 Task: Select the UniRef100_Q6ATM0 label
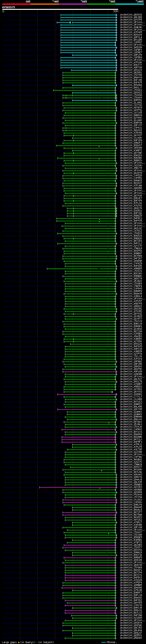point(131,369)
